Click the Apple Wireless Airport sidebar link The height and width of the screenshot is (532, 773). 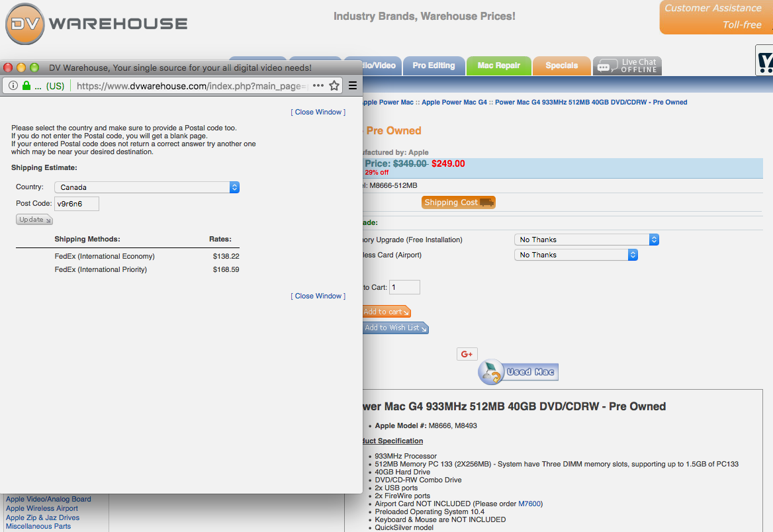coord(42,508)
